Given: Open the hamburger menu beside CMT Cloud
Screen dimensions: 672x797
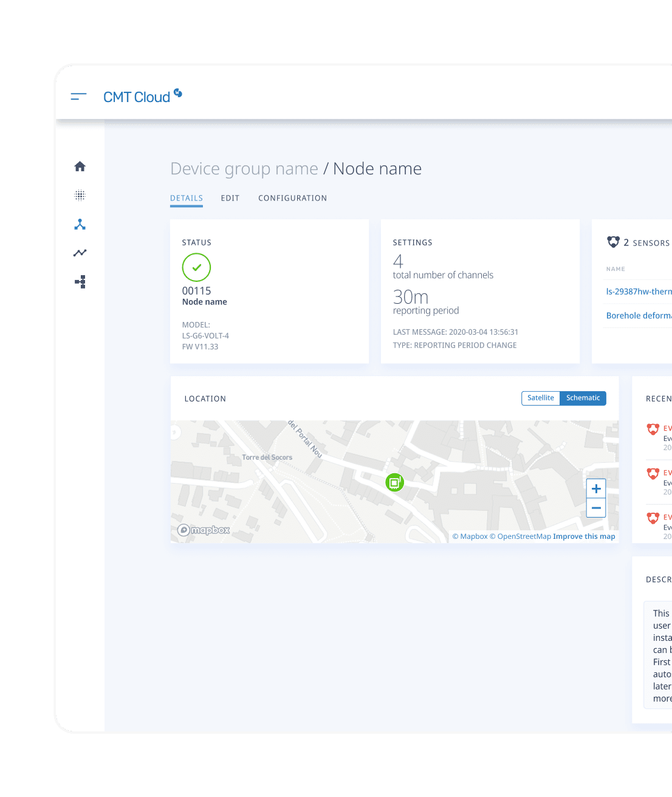Looking at the screenshot, I should tap(78, 96).
